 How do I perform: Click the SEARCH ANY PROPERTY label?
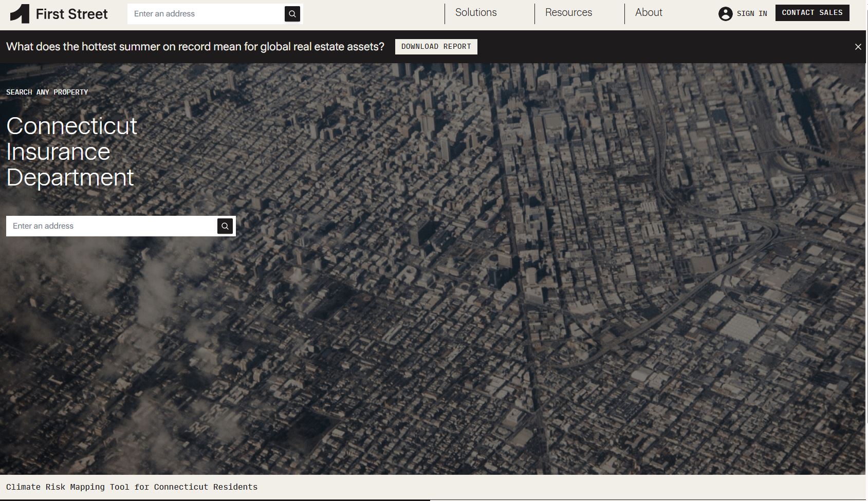[47, 92]
